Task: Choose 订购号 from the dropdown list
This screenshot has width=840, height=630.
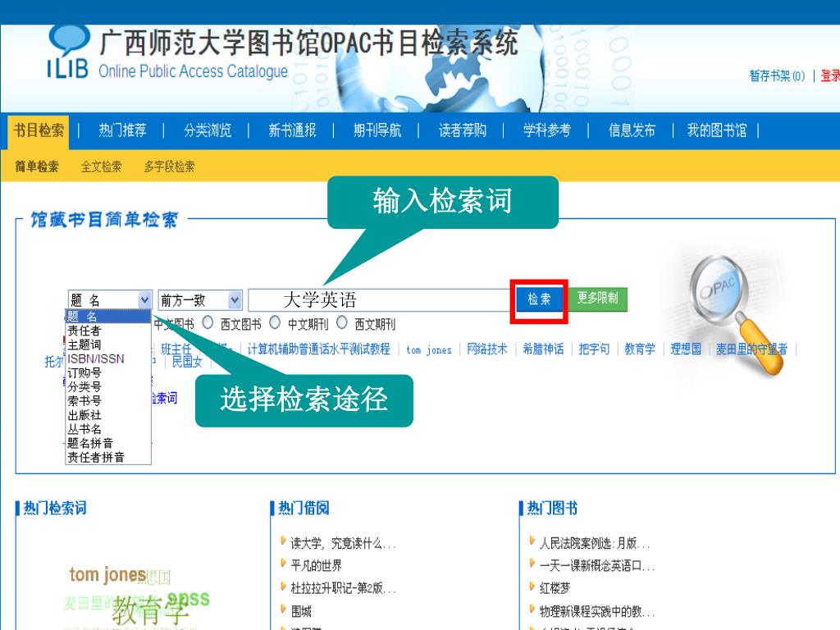Action: (108, 373)
